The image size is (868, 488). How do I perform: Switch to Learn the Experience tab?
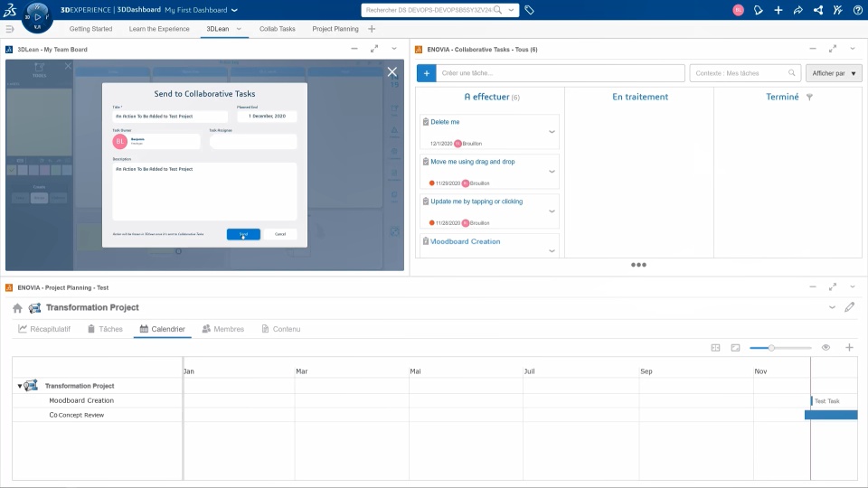pos(159,29)
